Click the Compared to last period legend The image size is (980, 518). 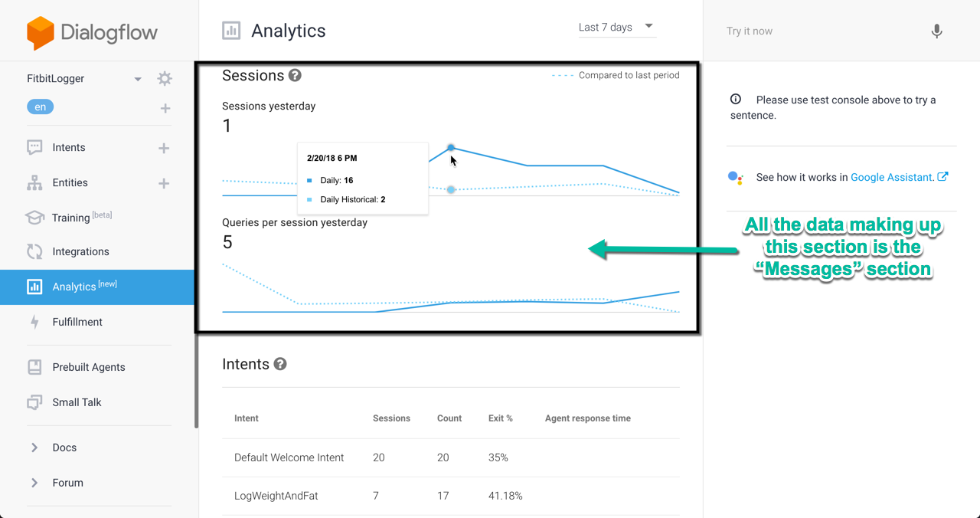pyautogui.click(x=616, y=75)
